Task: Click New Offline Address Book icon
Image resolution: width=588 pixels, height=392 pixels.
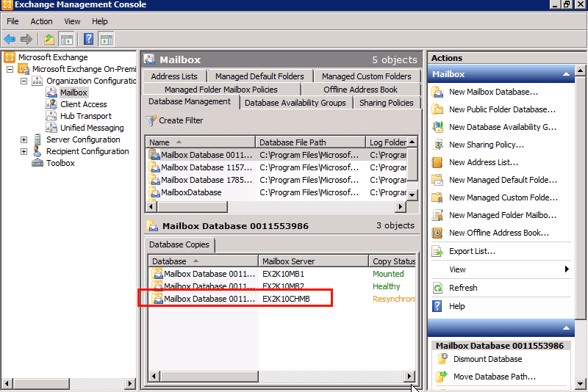Action: [437, 233]
